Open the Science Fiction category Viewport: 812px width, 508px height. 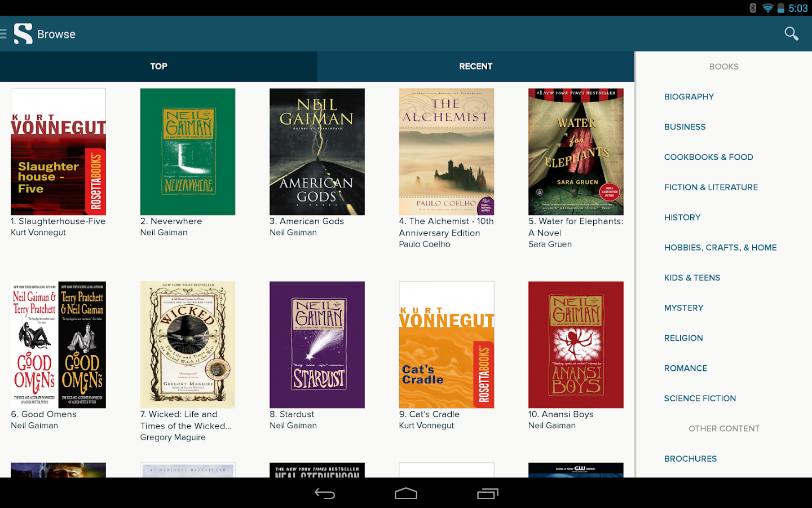700,398
